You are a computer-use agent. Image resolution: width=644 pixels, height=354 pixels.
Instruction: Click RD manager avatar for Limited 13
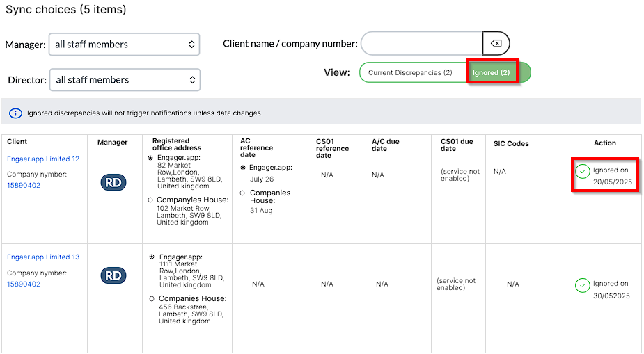(x=113, y=276)
